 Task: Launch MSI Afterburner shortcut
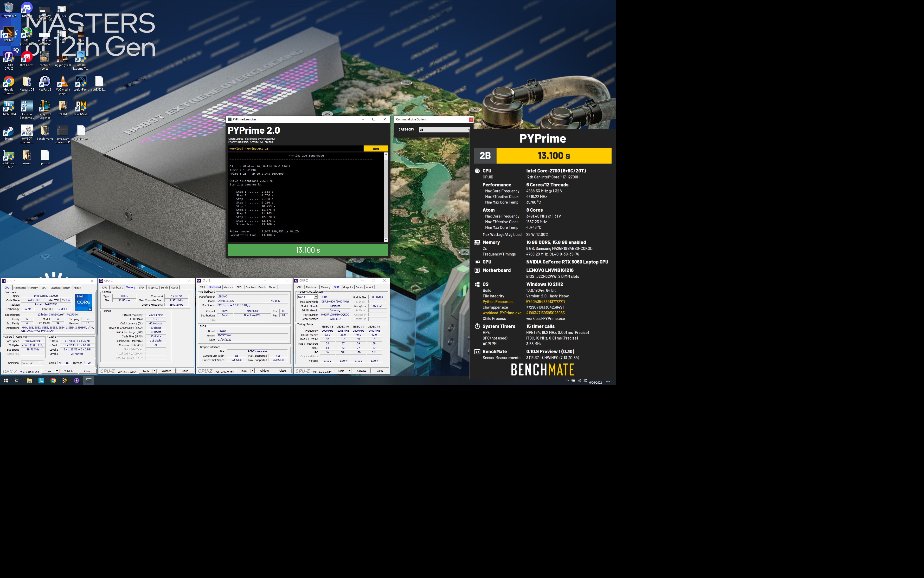pyautogui.click(x=27, y=36)
